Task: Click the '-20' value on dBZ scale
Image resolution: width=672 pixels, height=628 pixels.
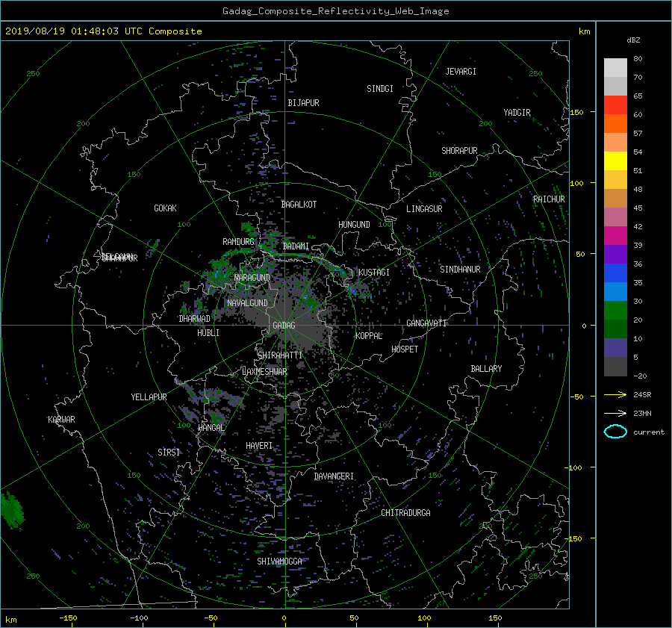Action: coord(641,376)
